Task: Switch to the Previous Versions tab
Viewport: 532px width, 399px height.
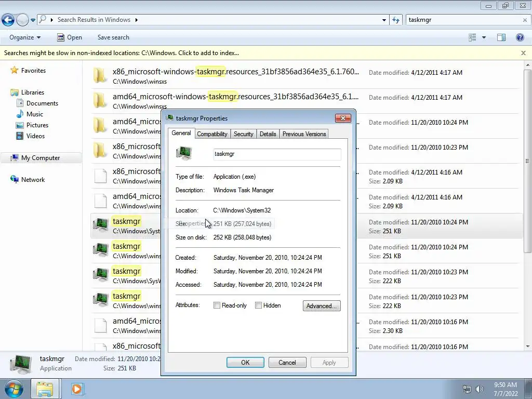Action: [304, 134]
